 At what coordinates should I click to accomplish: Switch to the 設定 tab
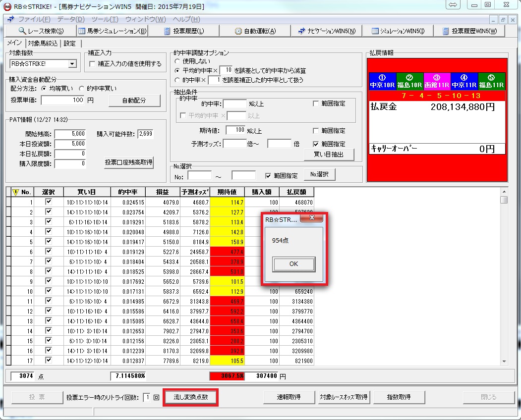point(69,43)
